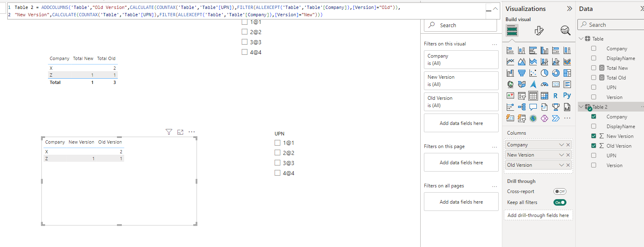The image size is (644, 247).
Task: Check 1@1 in the UPN slicer
Action: click(278, 143)
